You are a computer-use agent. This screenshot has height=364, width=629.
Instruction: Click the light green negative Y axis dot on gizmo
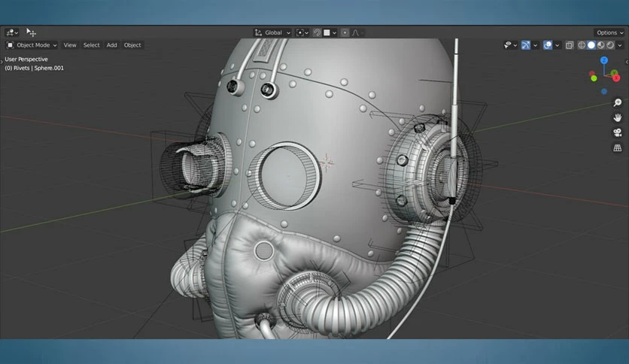coord(594,78)
